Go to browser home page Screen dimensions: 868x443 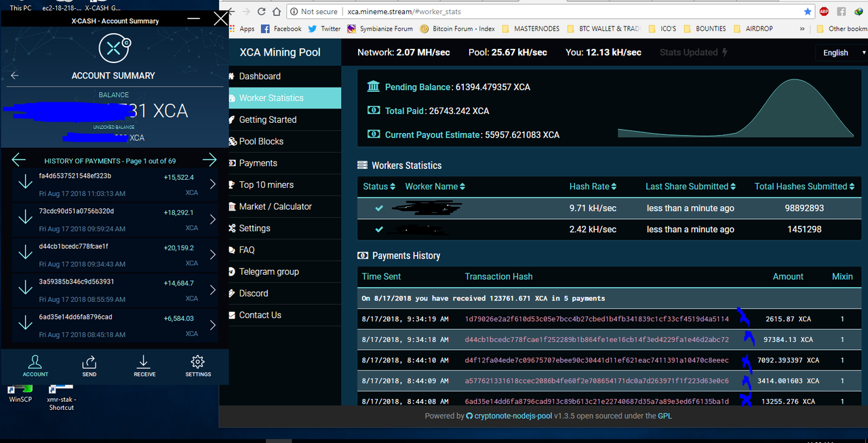[277, 12]
